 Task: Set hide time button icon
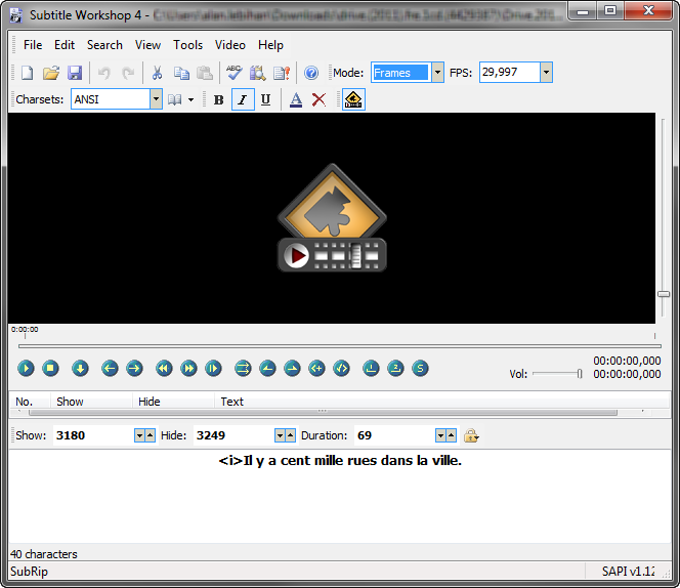292,369
